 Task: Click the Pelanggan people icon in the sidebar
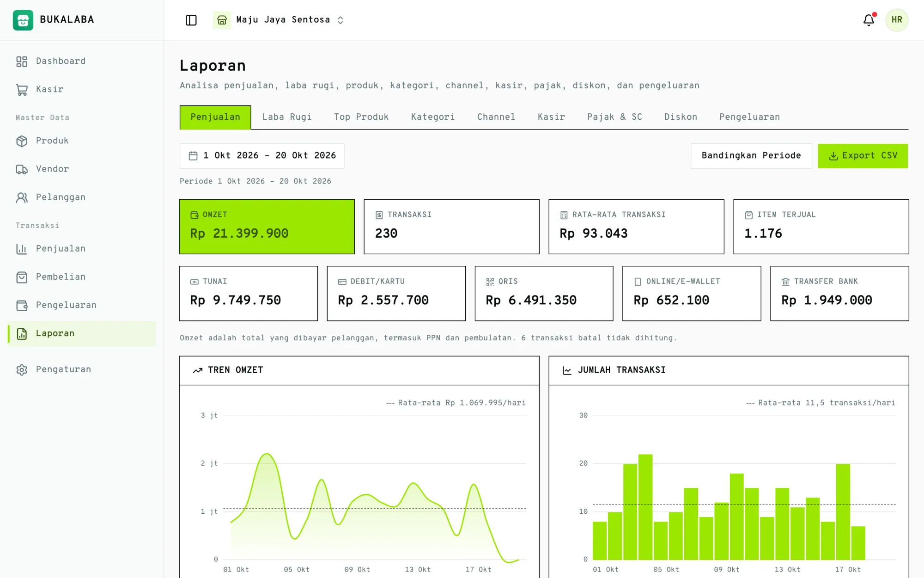coord(22,197)
